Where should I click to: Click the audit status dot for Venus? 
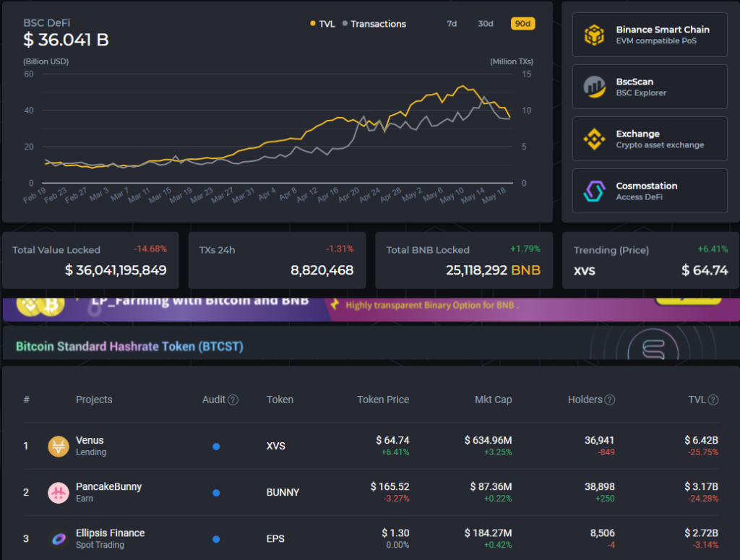(x=216, y=447)
